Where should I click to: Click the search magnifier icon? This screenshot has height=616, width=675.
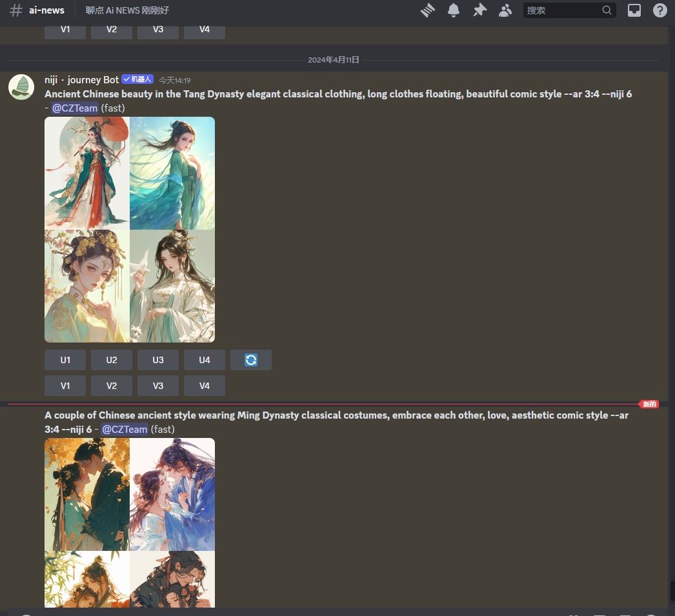click(607, 10)
